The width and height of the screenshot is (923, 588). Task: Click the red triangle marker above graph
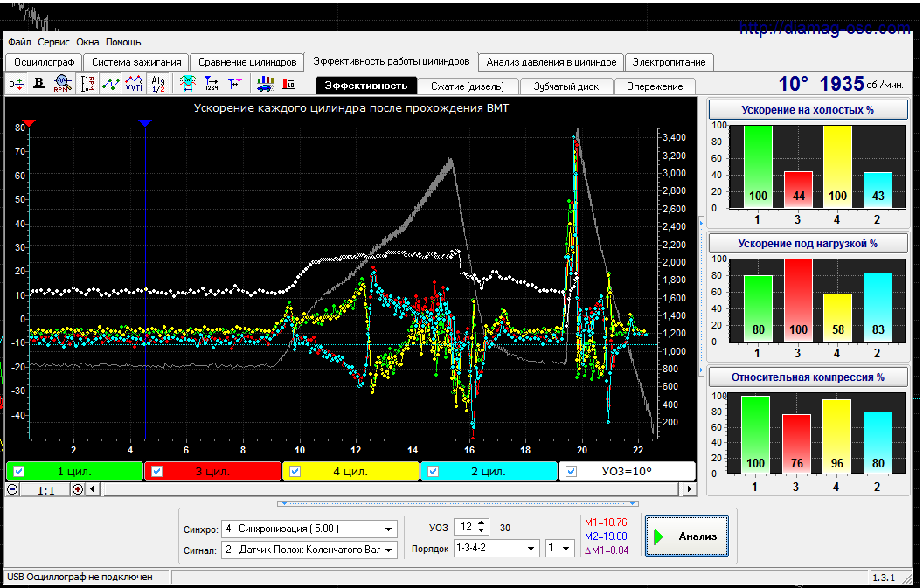pos(29,123)
